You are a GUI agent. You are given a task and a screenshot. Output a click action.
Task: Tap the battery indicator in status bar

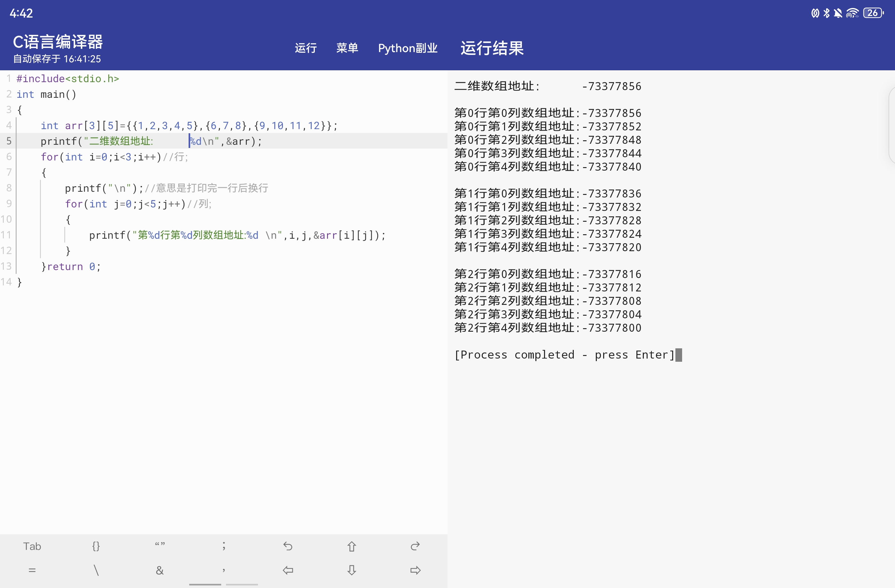873,13
